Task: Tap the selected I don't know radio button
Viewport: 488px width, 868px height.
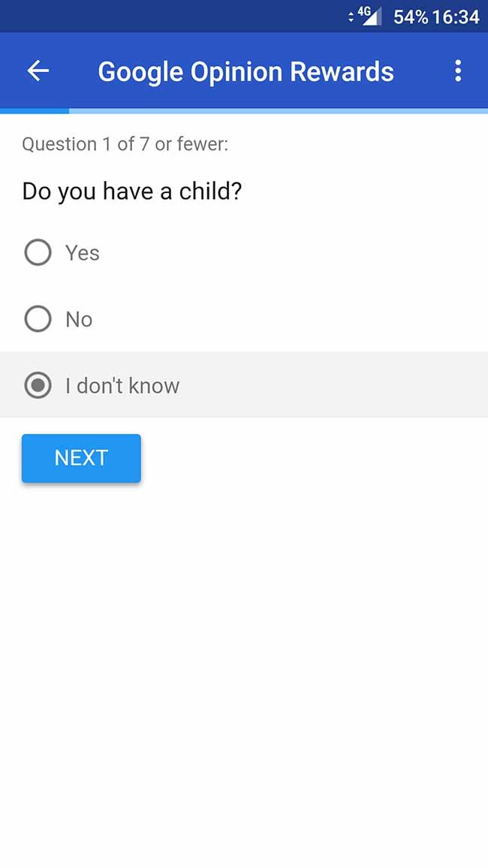Action: [x=38, y=385]
